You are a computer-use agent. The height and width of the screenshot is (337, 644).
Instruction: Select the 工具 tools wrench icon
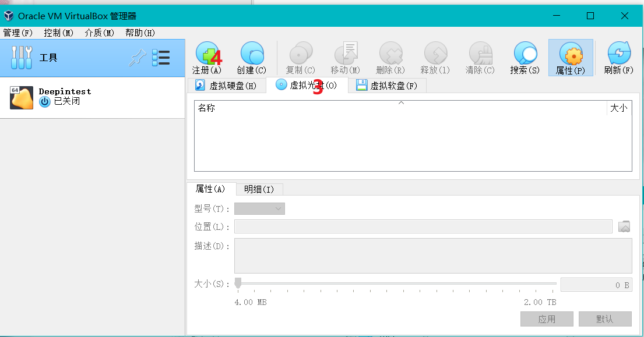pos(22,58)
